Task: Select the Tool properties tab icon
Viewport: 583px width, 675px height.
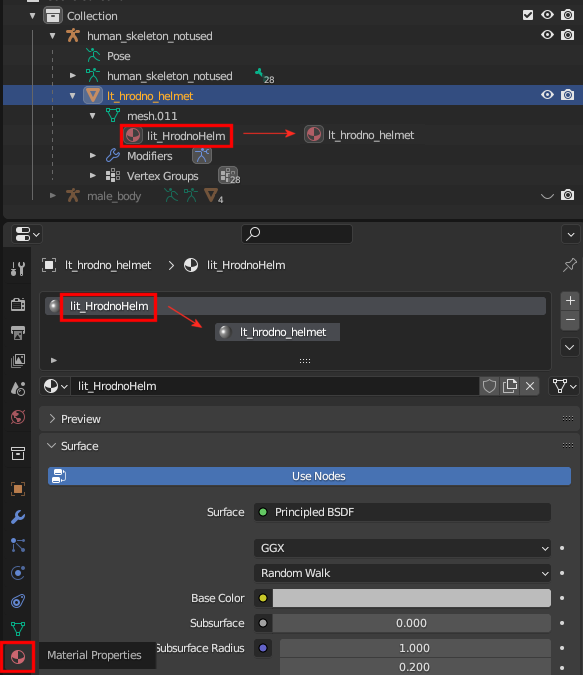Action: (18, 269)
